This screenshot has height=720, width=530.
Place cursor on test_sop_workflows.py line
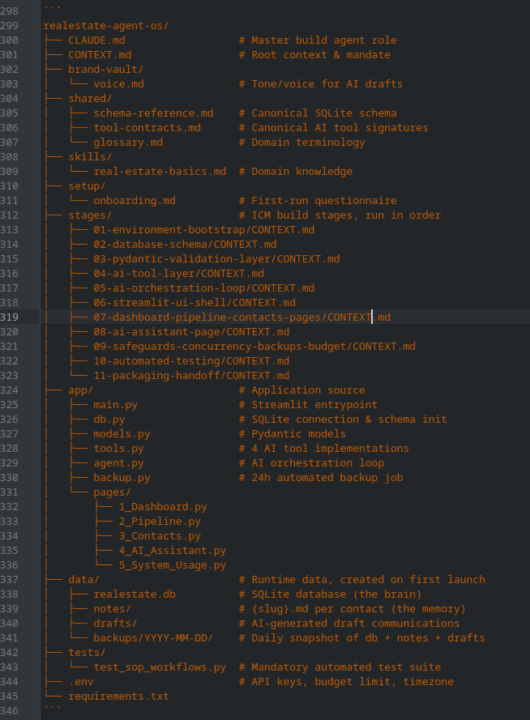(160, 667)
